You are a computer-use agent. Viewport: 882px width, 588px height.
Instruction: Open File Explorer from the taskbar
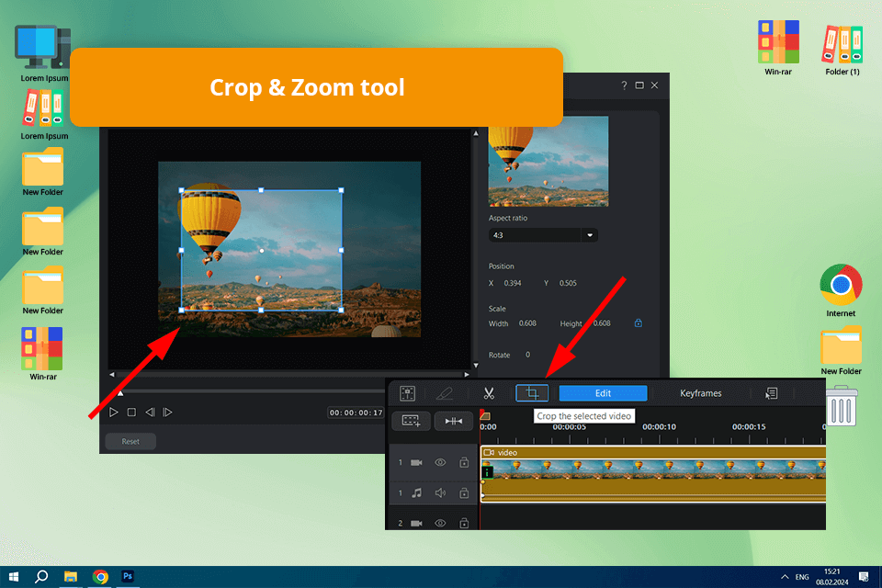(71, 577)
